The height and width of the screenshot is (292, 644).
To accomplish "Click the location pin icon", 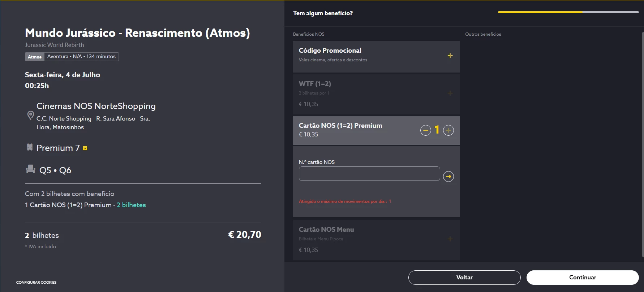I will click(x=31, y=116).
